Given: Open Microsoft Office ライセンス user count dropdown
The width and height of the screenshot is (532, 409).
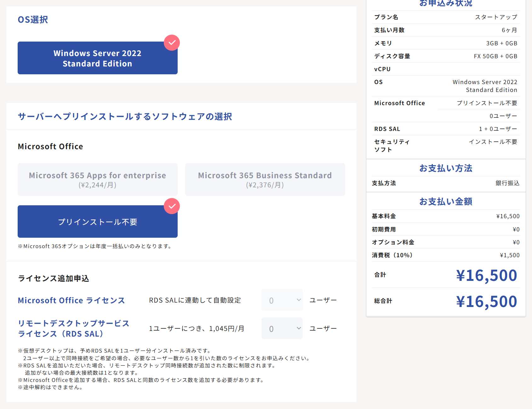Looking at the screenshot, I should pyautogui.click(x=282, y=300).
